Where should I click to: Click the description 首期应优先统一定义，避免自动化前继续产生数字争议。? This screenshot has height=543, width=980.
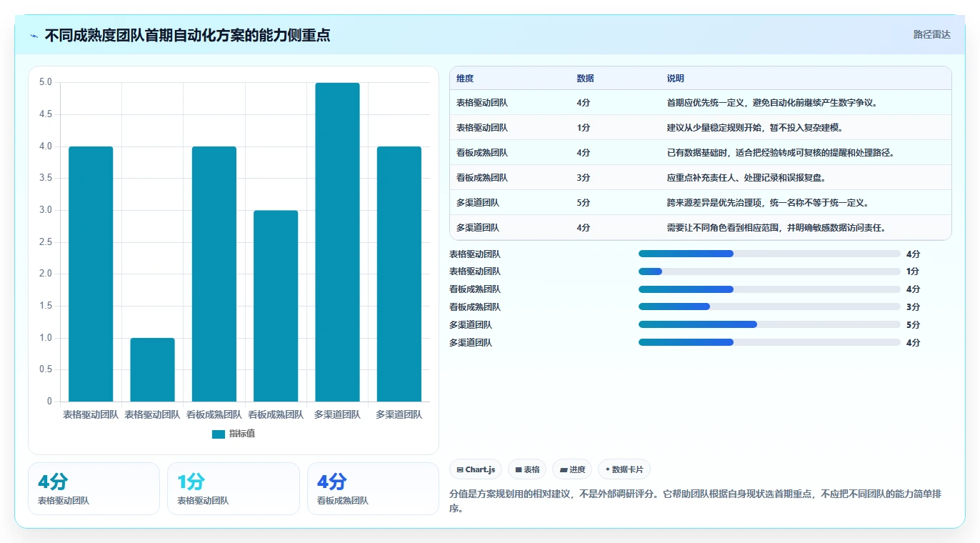point(772,103)
